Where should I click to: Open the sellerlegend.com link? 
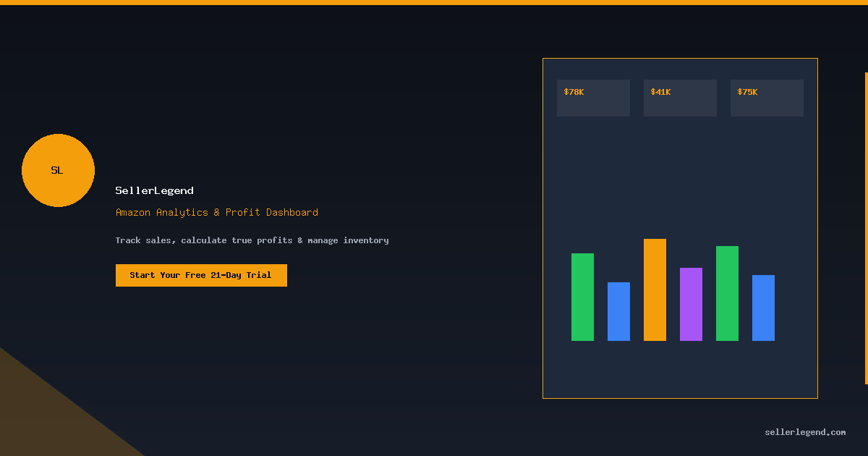click(804, 432)
